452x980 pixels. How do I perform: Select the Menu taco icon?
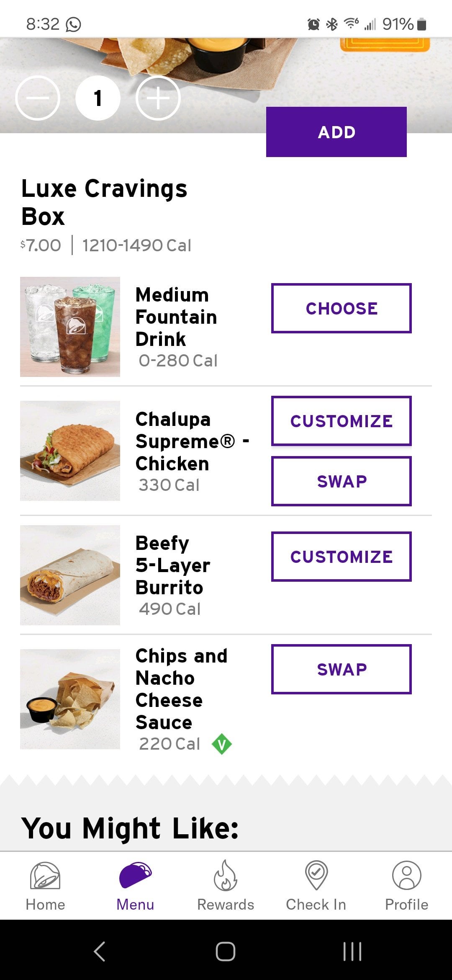(135, 875)
